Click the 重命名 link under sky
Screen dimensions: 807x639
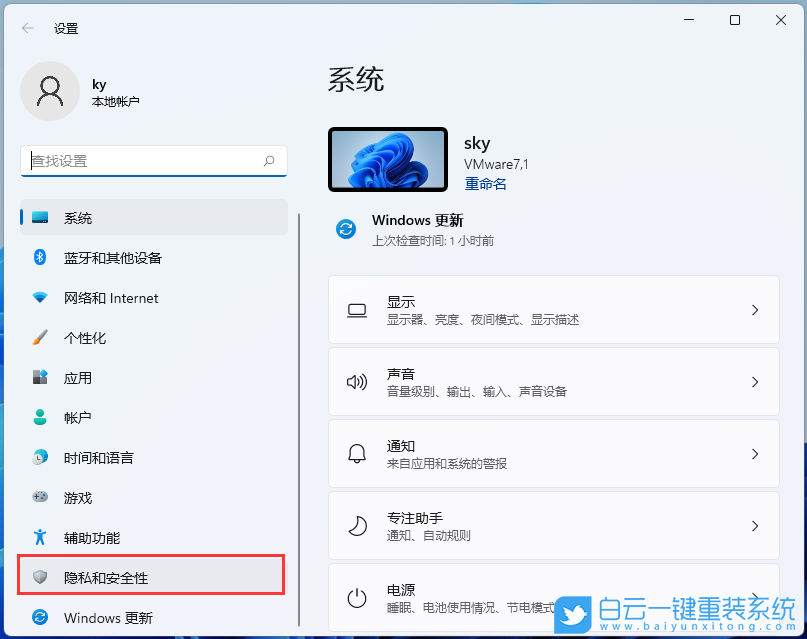[x=484, y=184]
